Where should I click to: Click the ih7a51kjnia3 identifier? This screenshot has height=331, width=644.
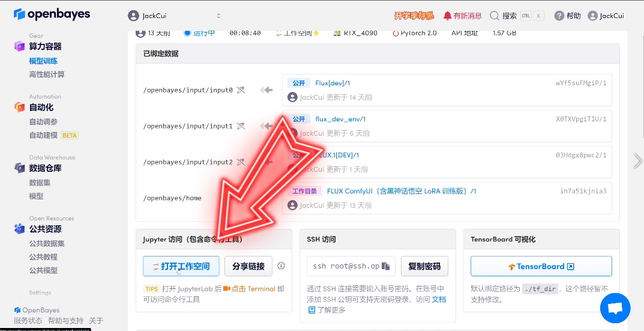point(583,191)
